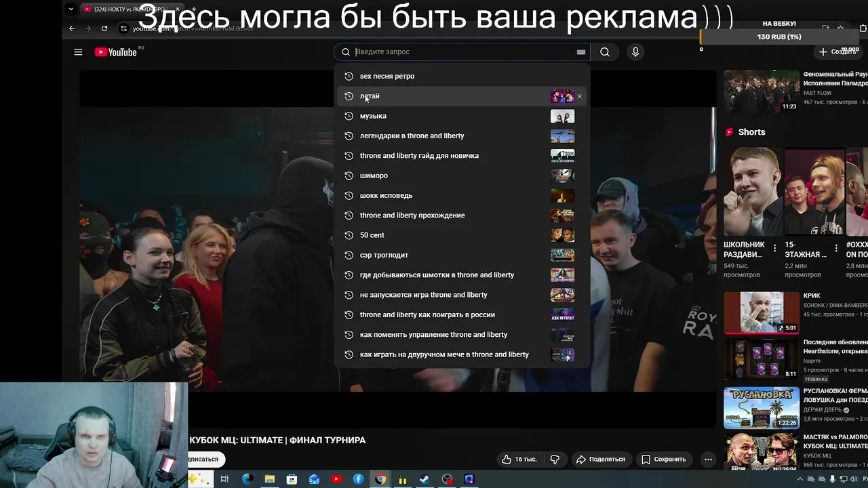
Task: Pick the "50 cent" search suggestion
Action: click(462, 235)
